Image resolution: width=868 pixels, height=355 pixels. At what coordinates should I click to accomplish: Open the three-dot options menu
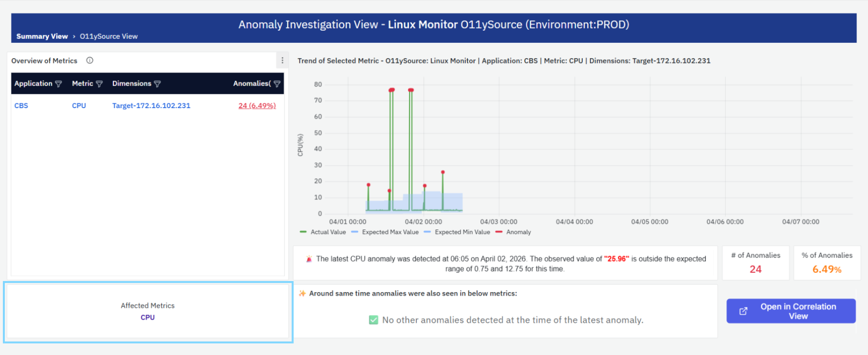[x=282, y=61]
